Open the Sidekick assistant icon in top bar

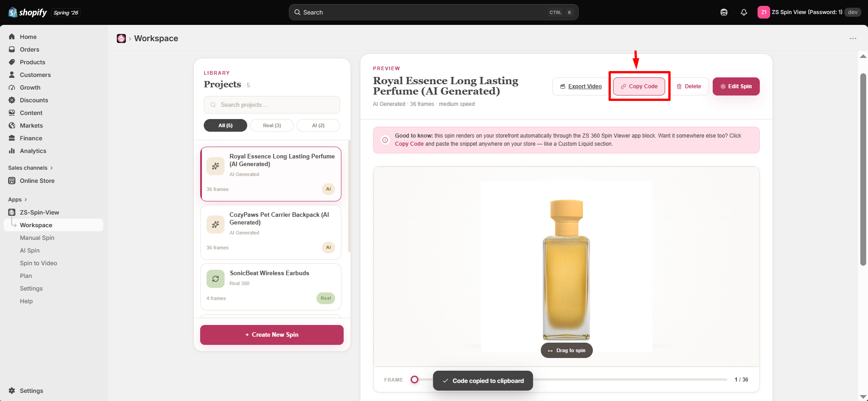pos(724,12)
